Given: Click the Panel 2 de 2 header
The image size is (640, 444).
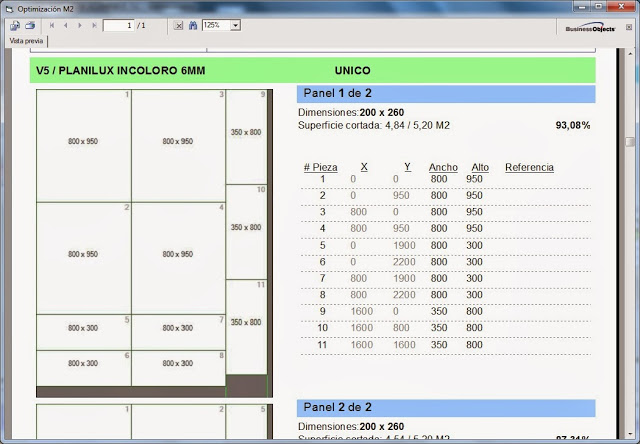Looking at the screenshot, I should (x=445, y=409).
